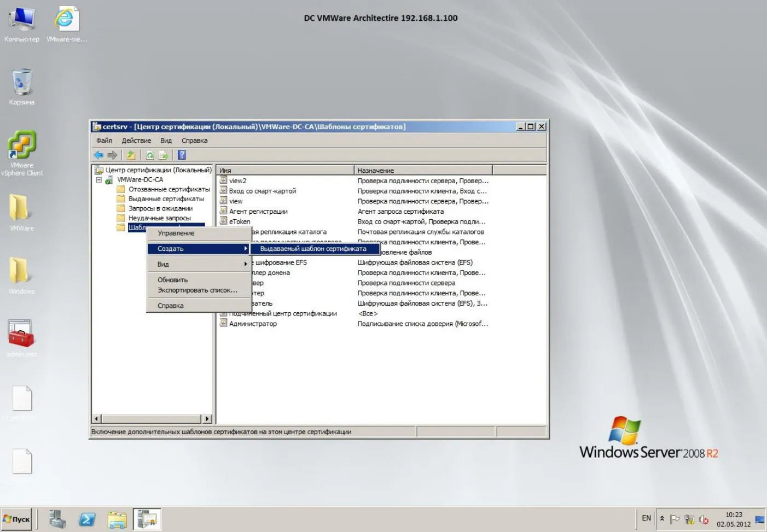Screen dimensions: 767x532
Task: Click the Refresh toolbar icon
Action: tap(150, 155)
